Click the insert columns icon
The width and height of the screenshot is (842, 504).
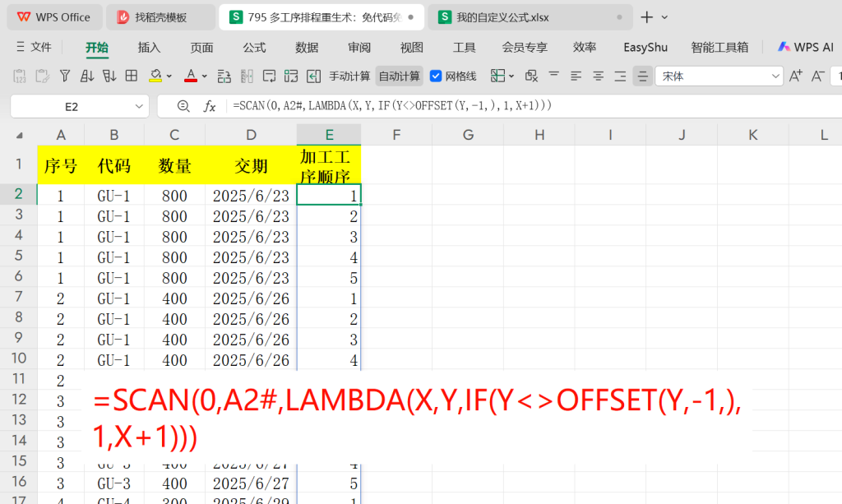(247, 76)
